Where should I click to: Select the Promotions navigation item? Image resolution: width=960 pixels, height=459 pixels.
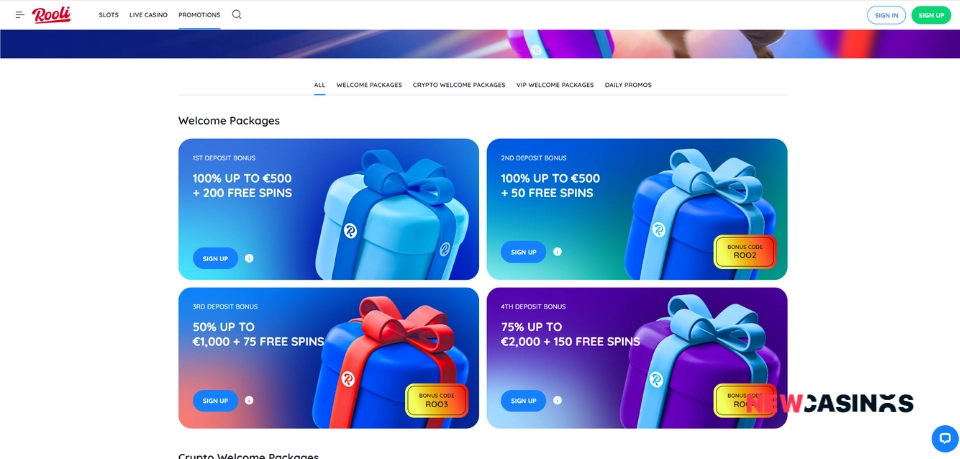point(199,15)
